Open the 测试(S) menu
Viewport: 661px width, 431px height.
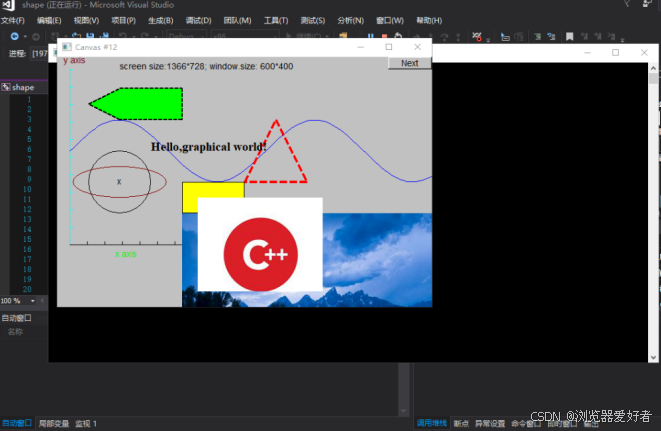pyautogui.click(x=312, y=20)
